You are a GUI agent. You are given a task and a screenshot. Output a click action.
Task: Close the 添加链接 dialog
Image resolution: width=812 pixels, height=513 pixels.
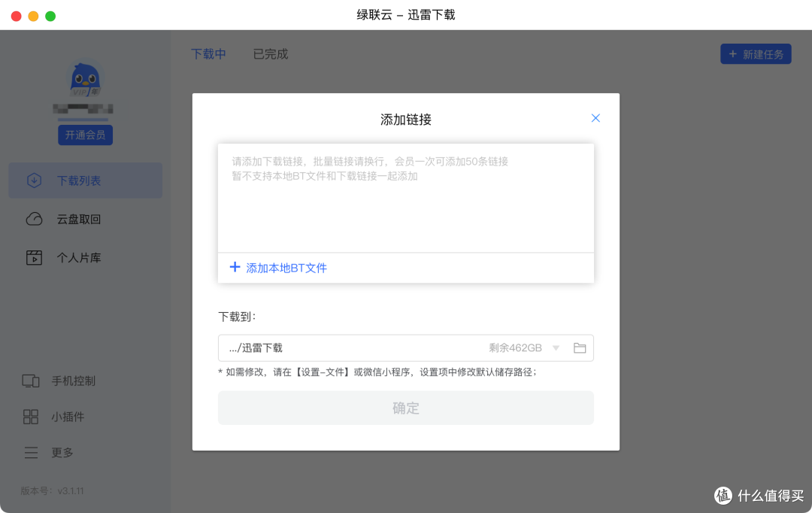[x=595, y=118]
